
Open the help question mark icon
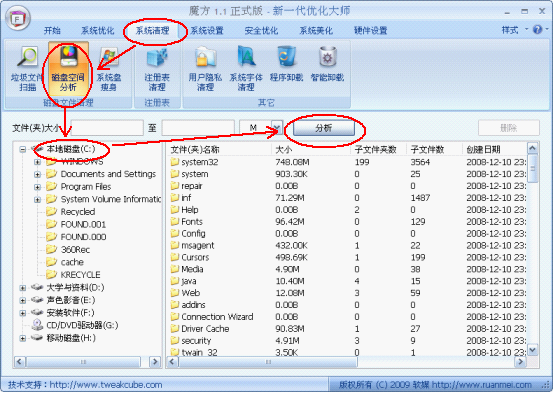537,30
